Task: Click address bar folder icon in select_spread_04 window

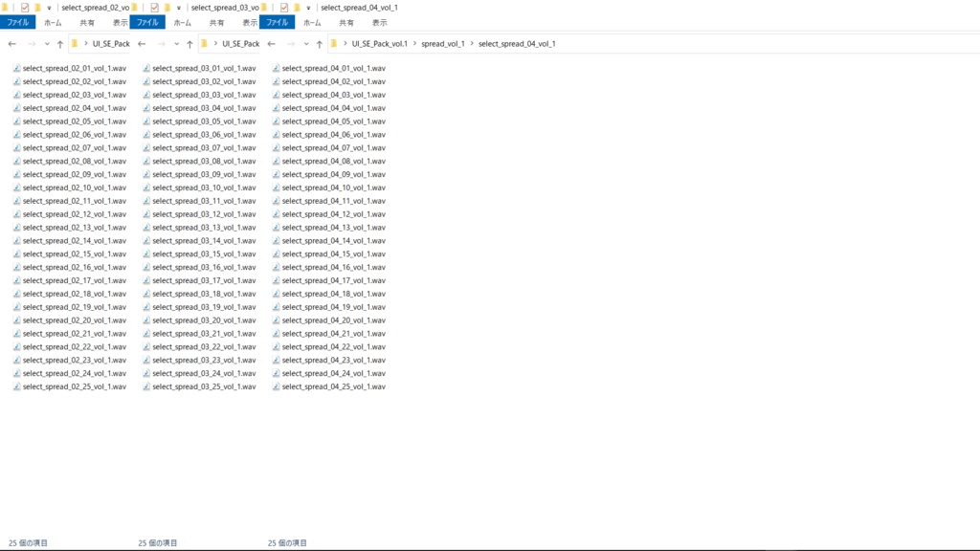Action: pos(334,44)
